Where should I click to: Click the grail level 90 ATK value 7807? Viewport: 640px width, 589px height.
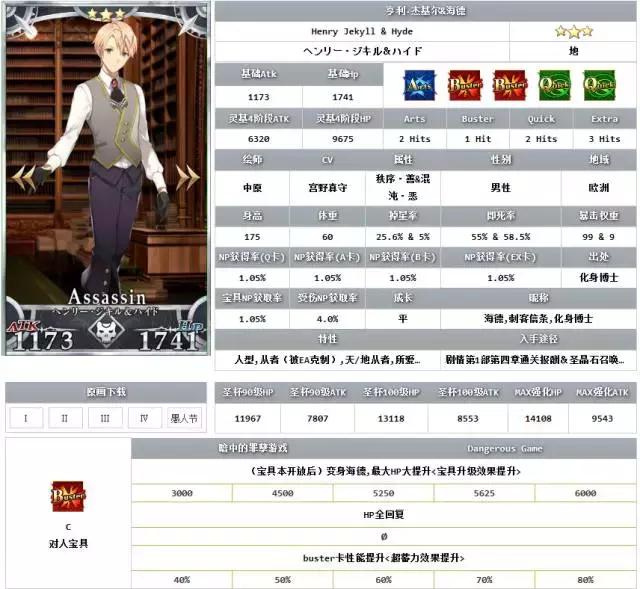click(318, 418)
